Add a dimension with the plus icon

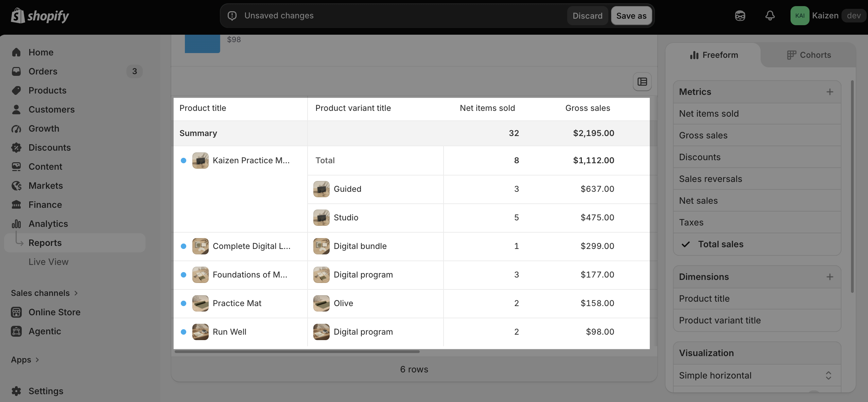point(830,277)
